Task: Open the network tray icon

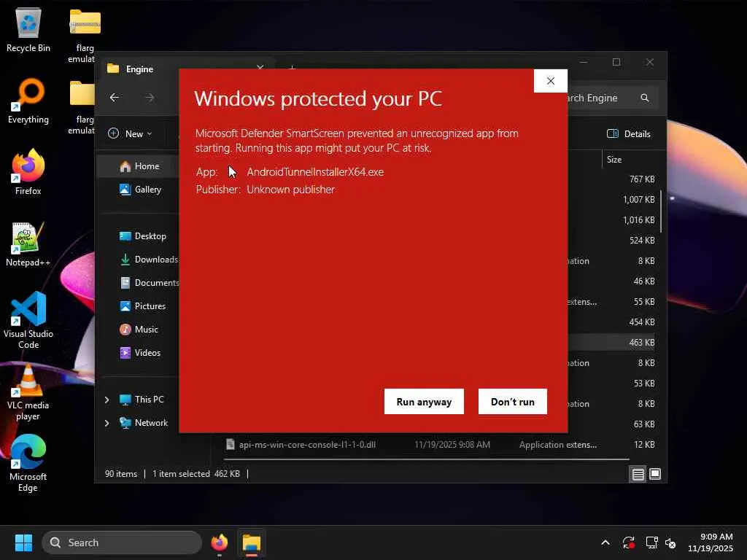Action: (651, 542)
